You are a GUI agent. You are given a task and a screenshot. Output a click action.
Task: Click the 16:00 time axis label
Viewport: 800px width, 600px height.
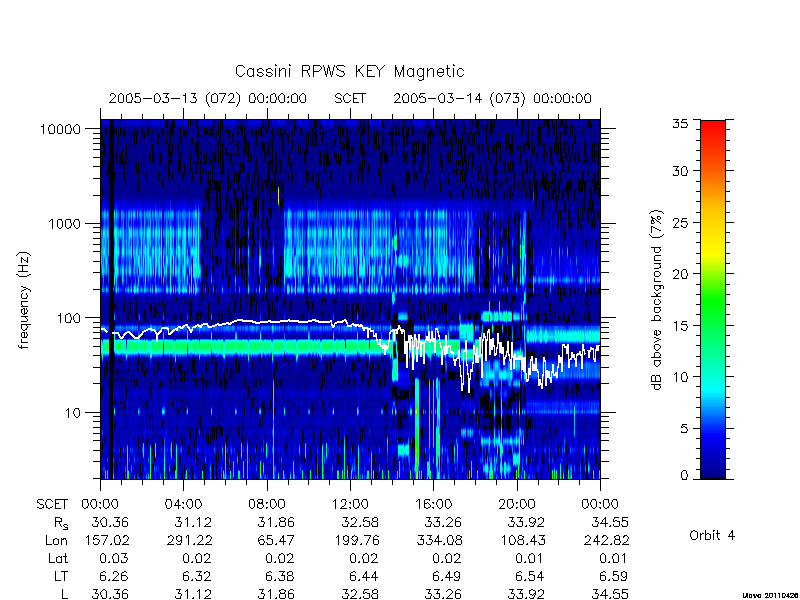[x=433, y=505]
